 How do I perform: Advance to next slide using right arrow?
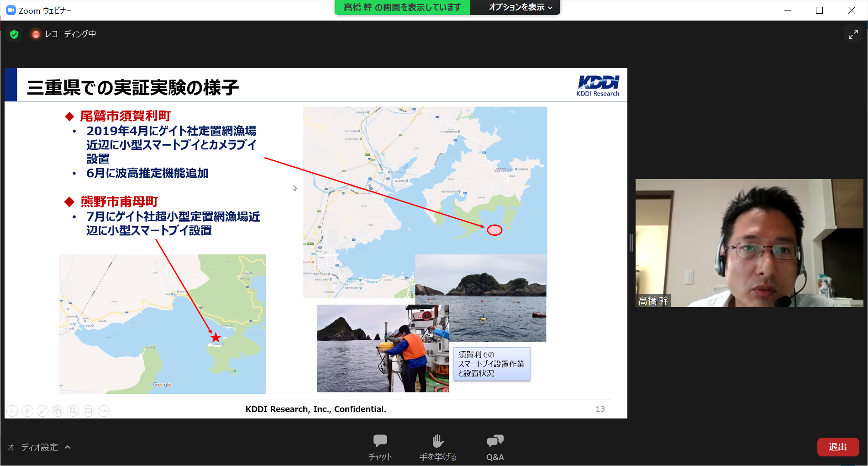[x=27, y=411]
